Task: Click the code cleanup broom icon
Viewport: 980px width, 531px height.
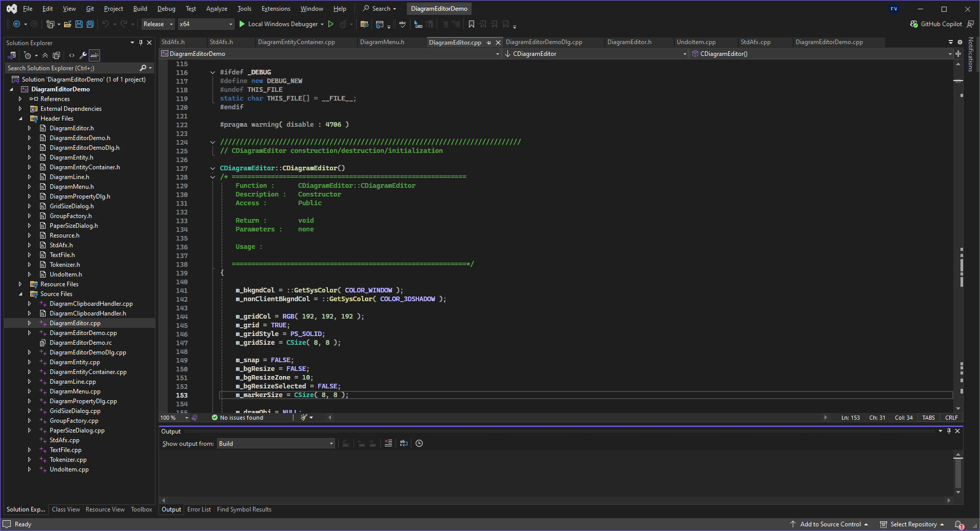Action: [304, 418]
